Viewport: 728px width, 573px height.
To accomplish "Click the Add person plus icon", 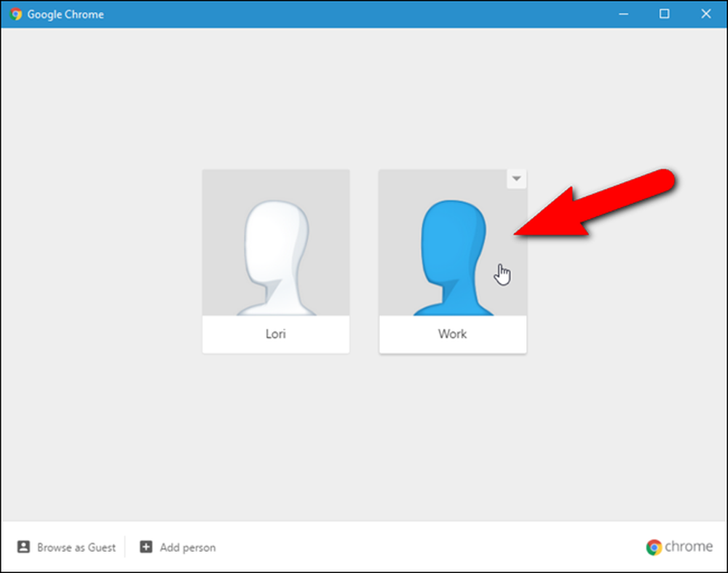I will (146, 547).
